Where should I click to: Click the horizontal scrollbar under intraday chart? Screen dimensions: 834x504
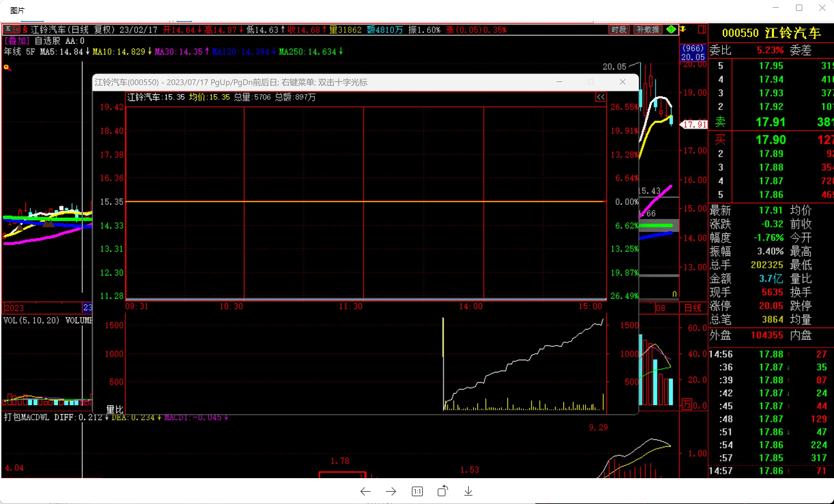click(x=365, y=299)
